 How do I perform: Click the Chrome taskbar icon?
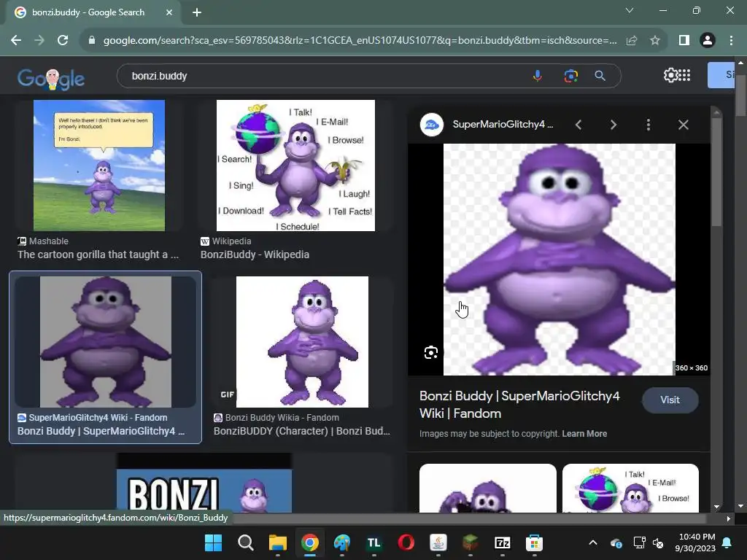tap(309, 542)
